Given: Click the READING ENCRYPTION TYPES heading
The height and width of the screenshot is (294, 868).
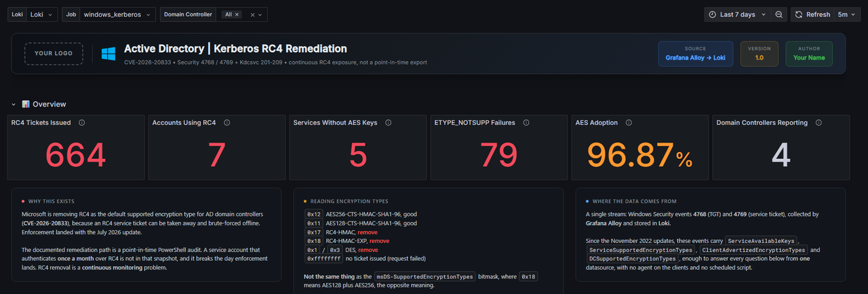Looking at the screenshot, I should tap(349, 202).
